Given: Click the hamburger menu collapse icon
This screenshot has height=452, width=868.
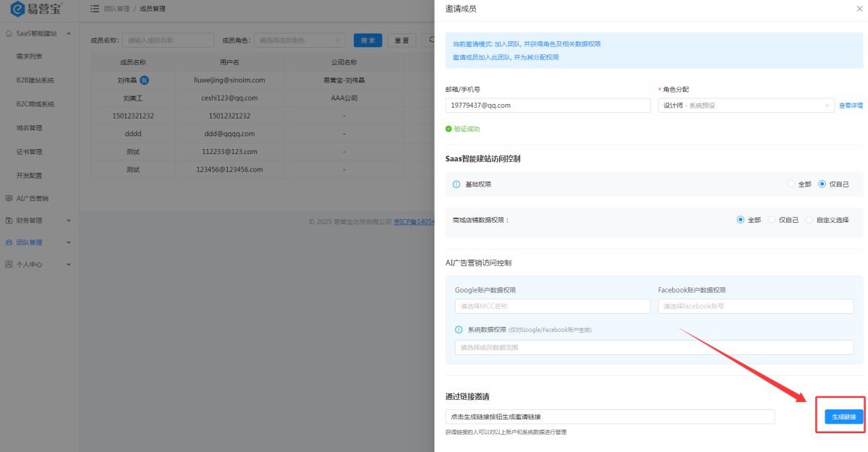Looking at the screenshot, I should click(x=94, y=9).
